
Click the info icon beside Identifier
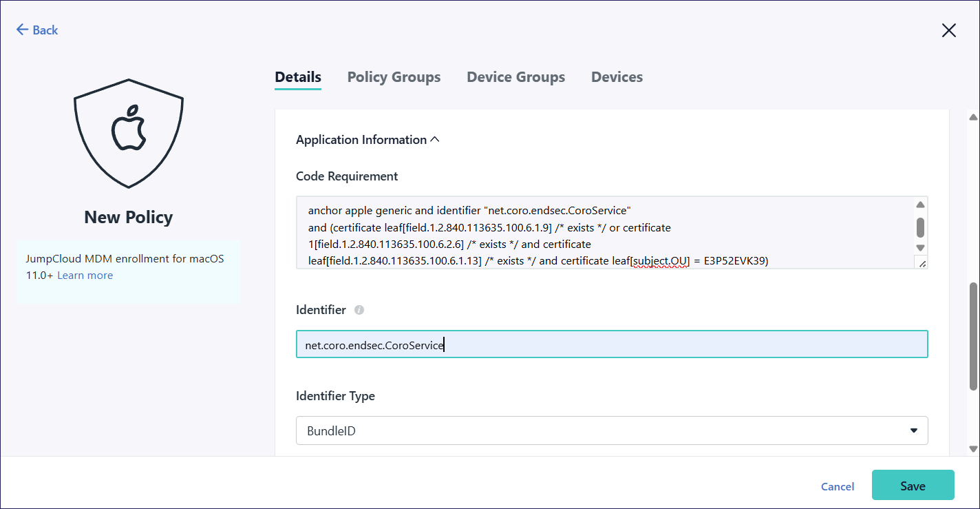pyautogui.click(x=359, y=310)
